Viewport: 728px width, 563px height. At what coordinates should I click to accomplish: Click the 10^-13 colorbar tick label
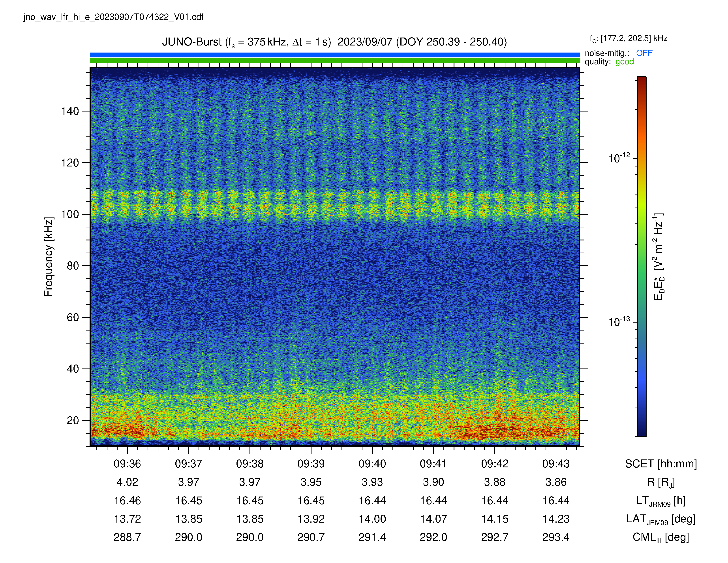coord(619,321)
